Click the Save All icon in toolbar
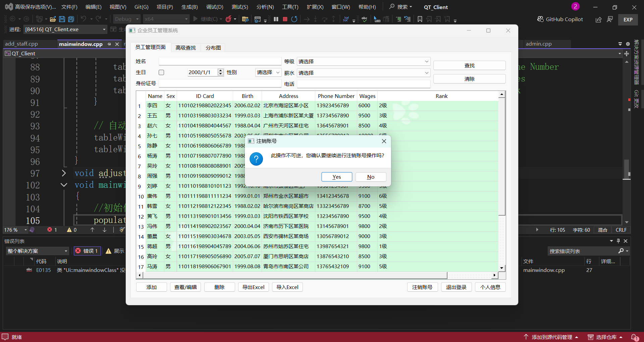This screenshot has width=644, height=342. pyautogui.click(x=71, y=19)
